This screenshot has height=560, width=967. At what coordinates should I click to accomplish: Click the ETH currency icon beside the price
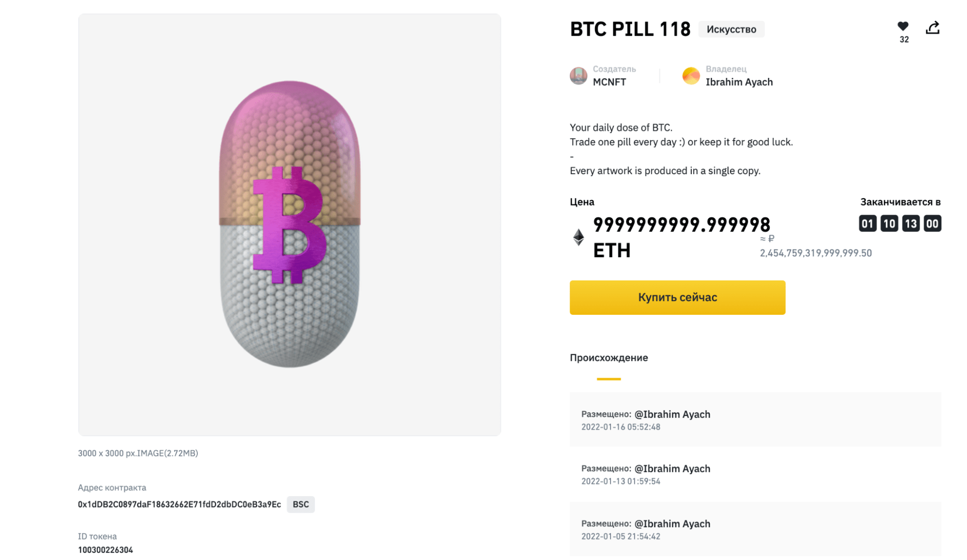click(x=578, y=237)
